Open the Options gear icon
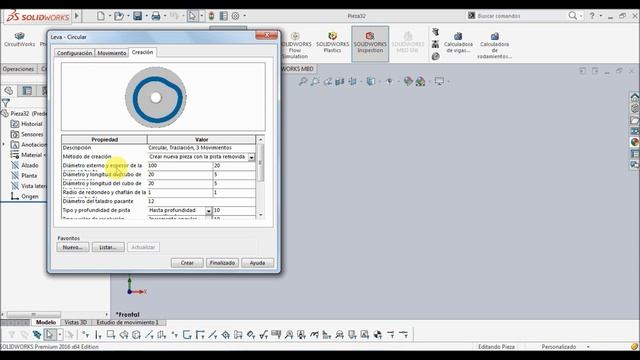 (x=236, y=16)
